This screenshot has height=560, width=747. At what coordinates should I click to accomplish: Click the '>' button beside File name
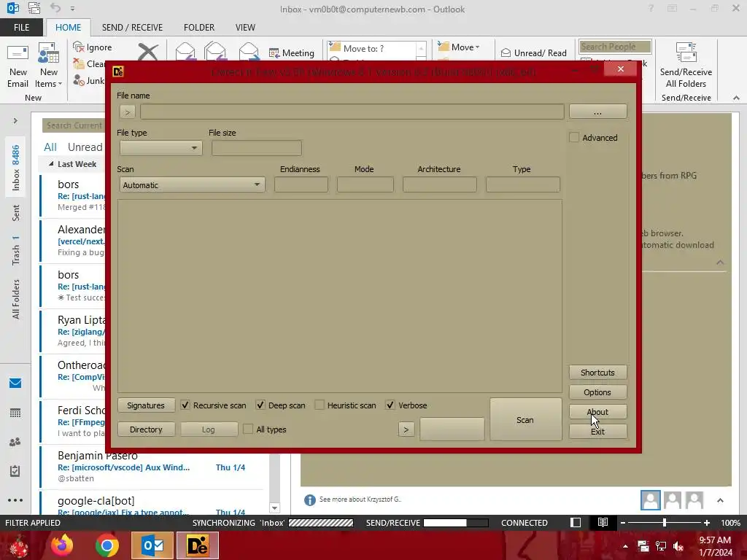click(x=127, y=112)
